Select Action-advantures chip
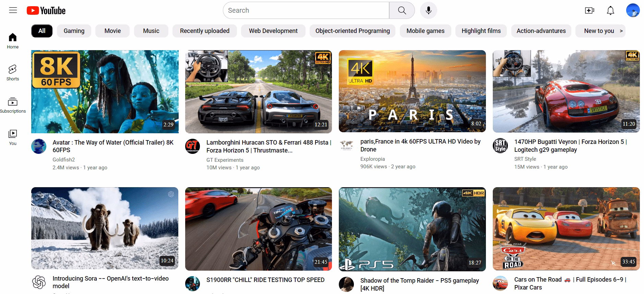The height and width of the screenshot is (294, 644). (541, 31)
